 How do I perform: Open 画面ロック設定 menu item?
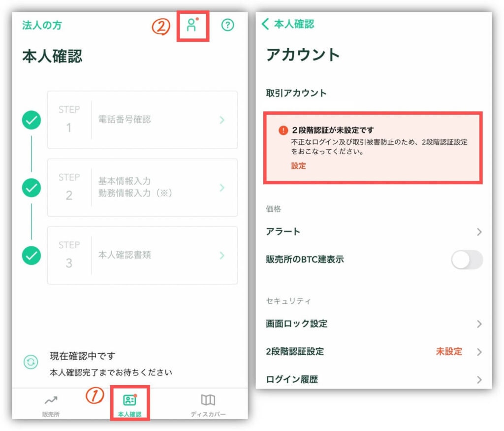(374, 324)
